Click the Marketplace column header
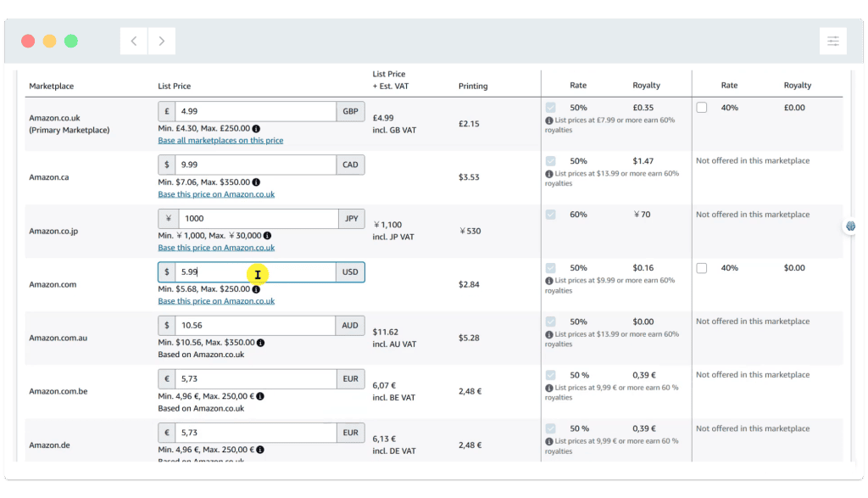This screenshot has width=868, height=498. (x=52, y=86)
